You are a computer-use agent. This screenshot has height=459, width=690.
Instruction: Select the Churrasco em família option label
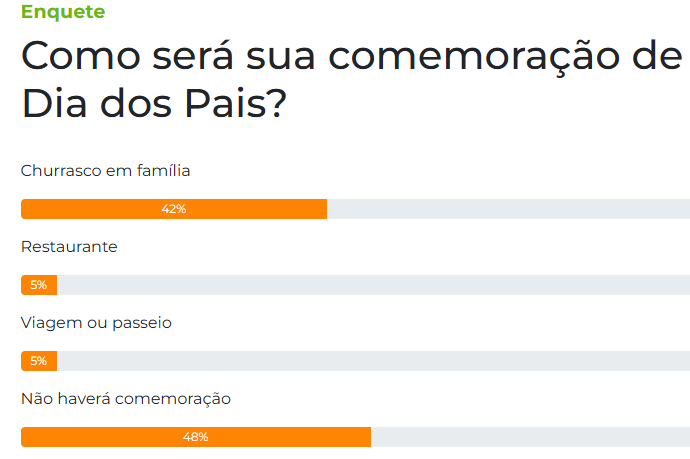(x=105, y=171)
